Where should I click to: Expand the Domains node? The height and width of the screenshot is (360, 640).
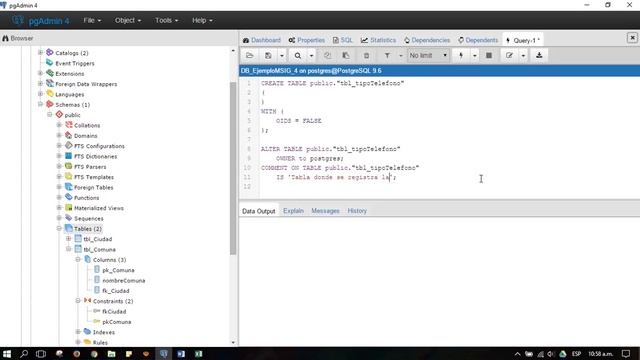point(59,135)
